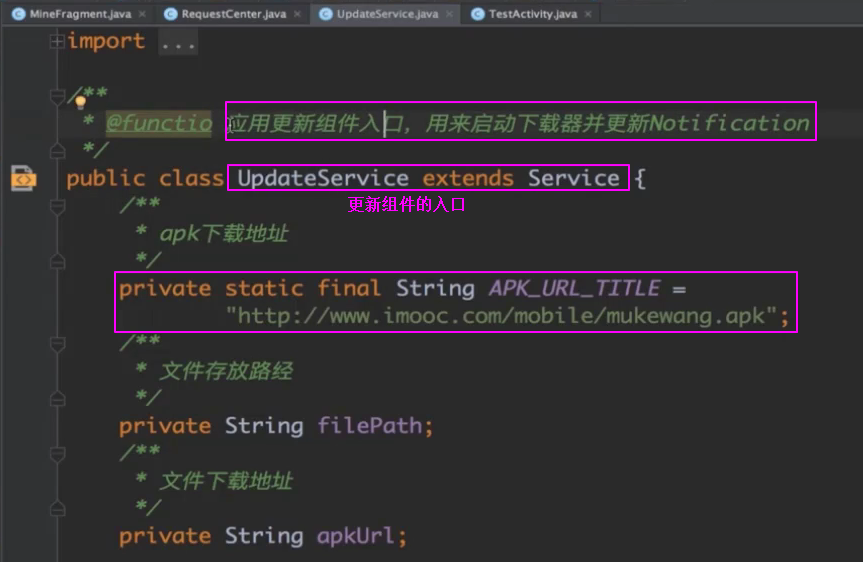863x562 pixels.
Task: Collapse the class Javadoc comment at its start
Action: [x=57, y=97]
